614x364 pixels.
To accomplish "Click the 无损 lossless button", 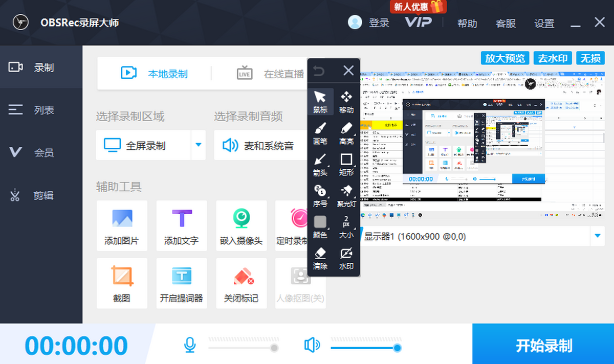I will [590, 58].
